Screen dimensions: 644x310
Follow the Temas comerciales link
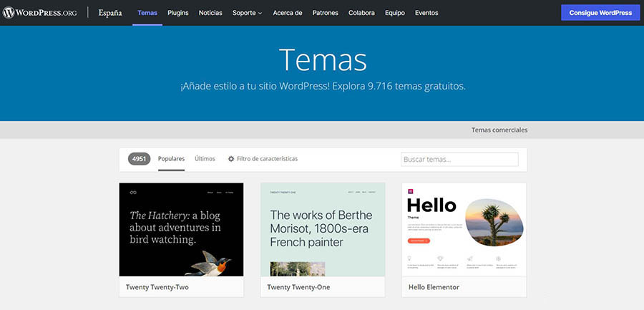tap(499, 130)
